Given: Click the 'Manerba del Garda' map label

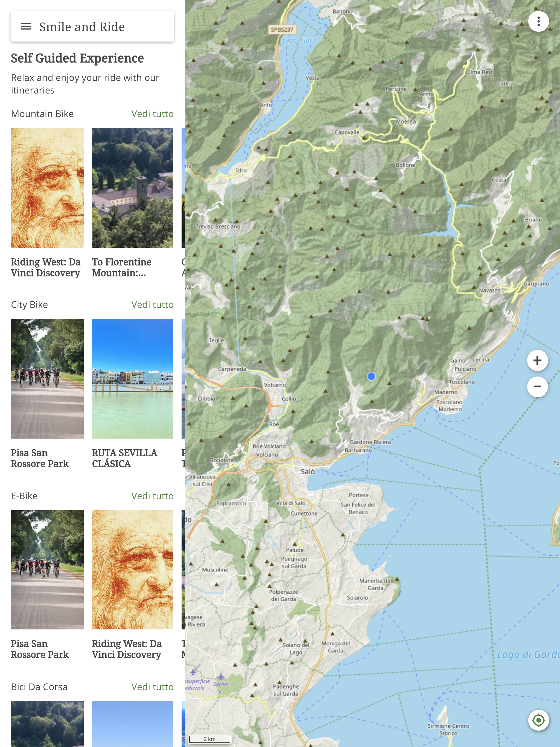Looking at the screenshot, I should (x=376, y=584).
